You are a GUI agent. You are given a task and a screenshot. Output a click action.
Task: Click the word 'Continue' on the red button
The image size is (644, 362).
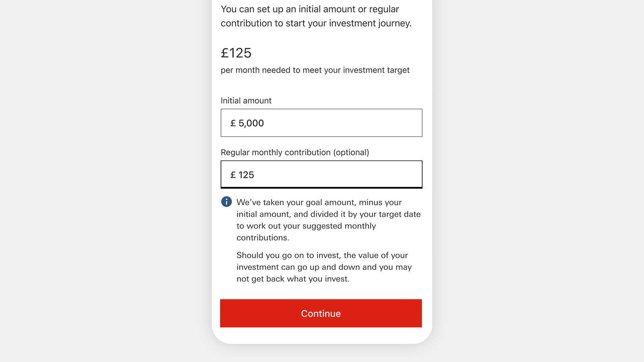(x=321, y=314)
